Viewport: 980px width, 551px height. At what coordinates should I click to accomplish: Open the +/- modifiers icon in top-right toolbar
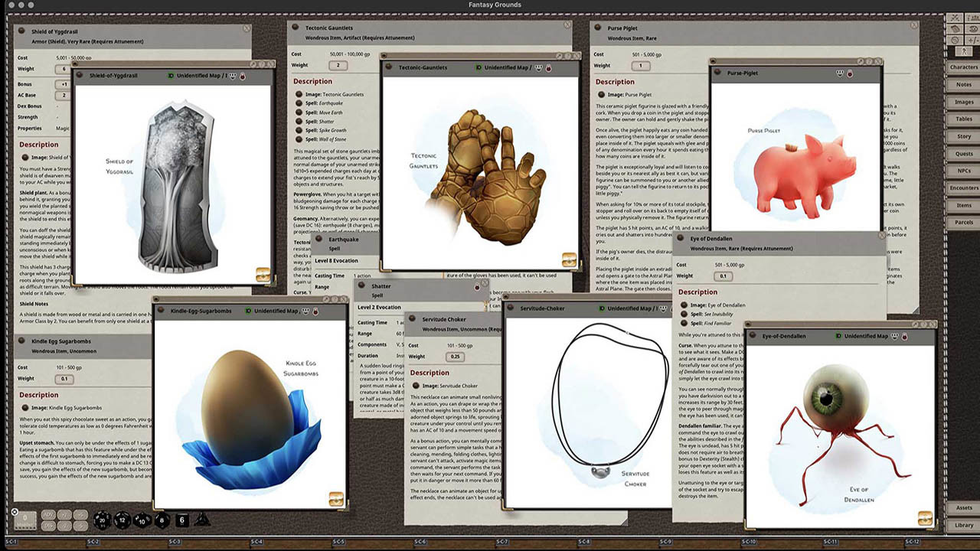(972, 39)
